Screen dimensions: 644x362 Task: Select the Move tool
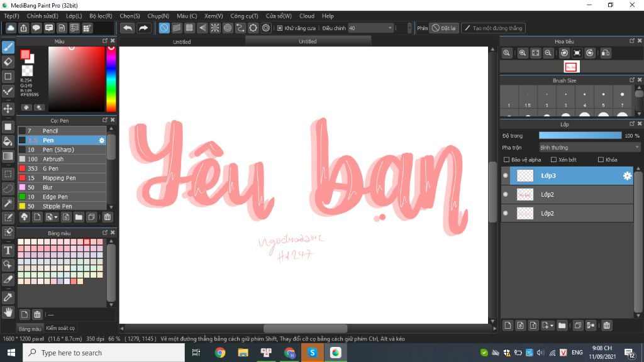click(x=8, y=109)
